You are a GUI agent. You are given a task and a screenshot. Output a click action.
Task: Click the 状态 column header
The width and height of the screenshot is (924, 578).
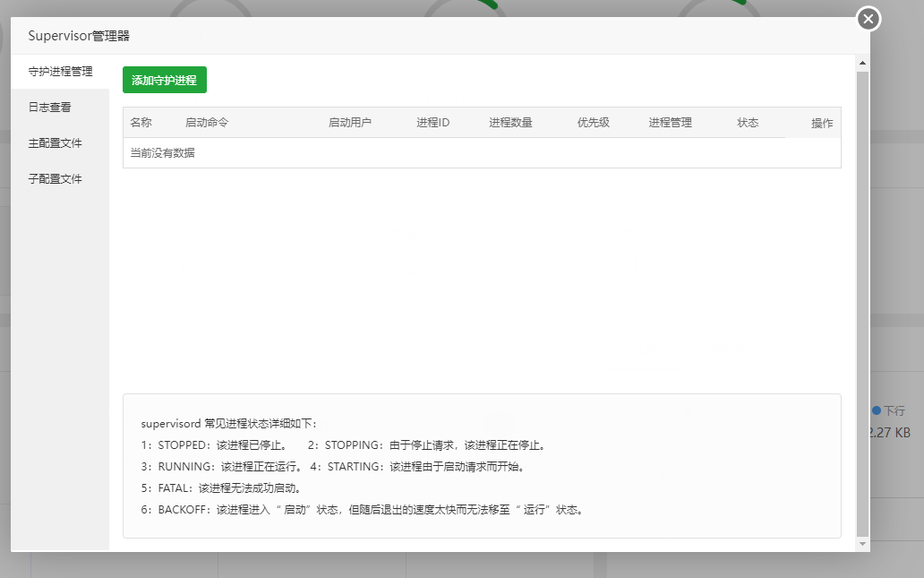[x=748, y=123]
